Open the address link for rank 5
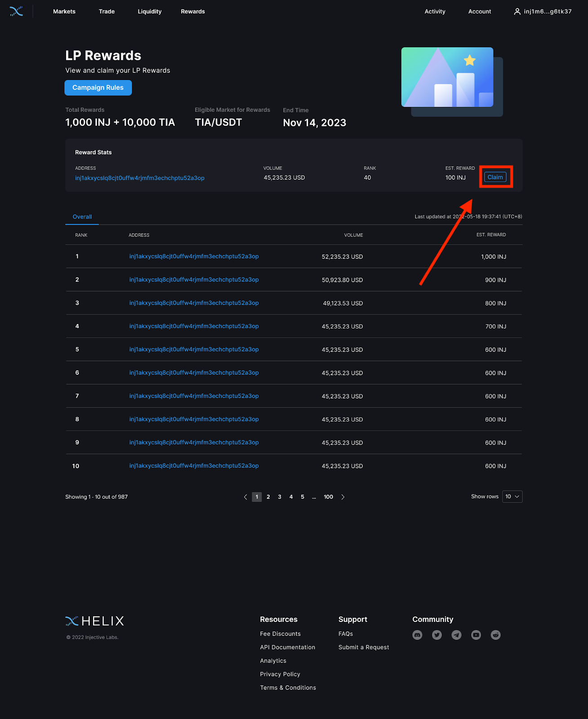 pos(194,350)
